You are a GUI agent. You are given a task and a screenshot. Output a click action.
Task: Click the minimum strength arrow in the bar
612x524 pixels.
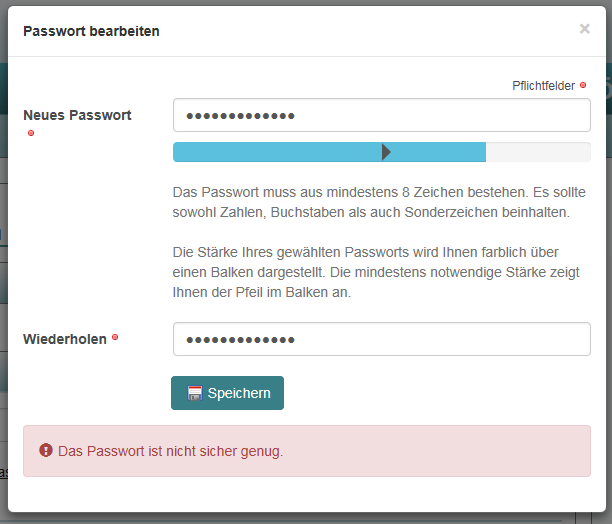tap(386, 152)
